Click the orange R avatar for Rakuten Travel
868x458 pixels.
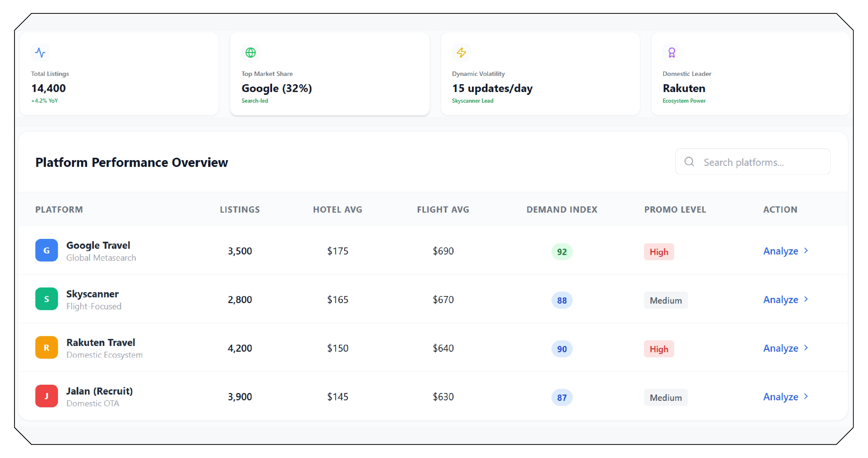[x=47, y=348]
